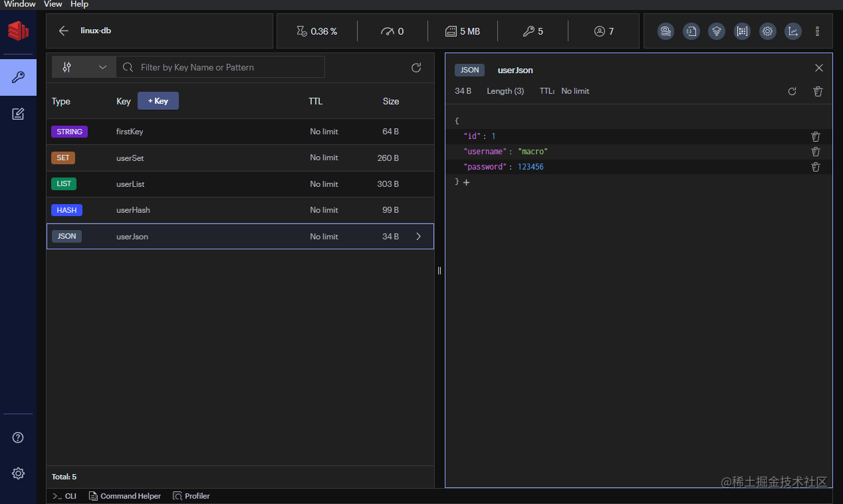Select the userList row

click(240, 184)
